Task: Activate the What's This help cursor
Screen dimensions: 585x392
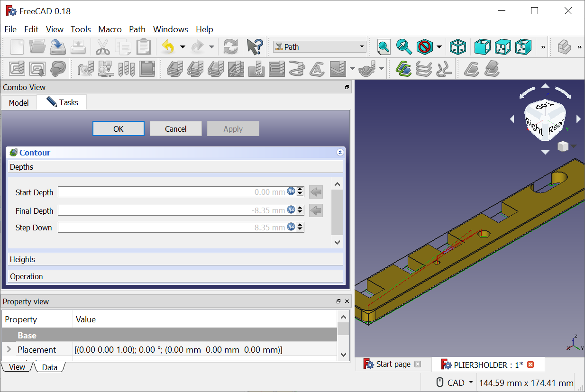Action: click(x=255, y=47)
